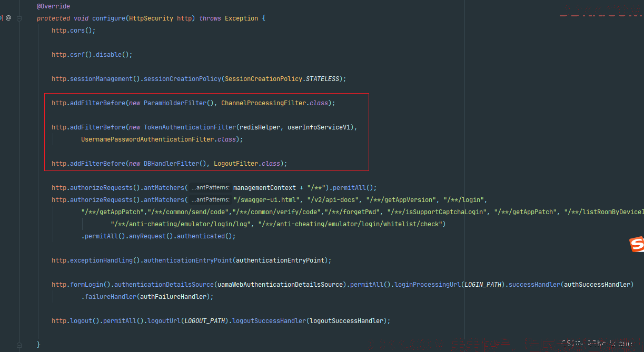Click the "/v2/api-docs" string
Screen dimensions: 644x352
333,200
